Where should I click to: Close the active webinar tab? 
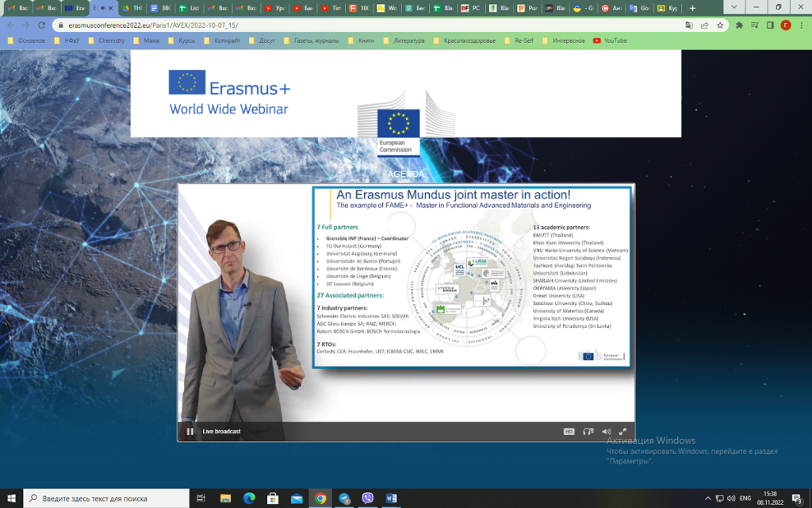[x=110, y=8]
